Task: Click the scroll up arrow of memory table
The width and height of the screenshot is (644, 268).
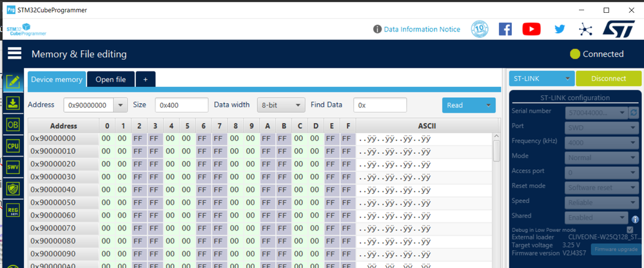Action: [x=496, y=137]
